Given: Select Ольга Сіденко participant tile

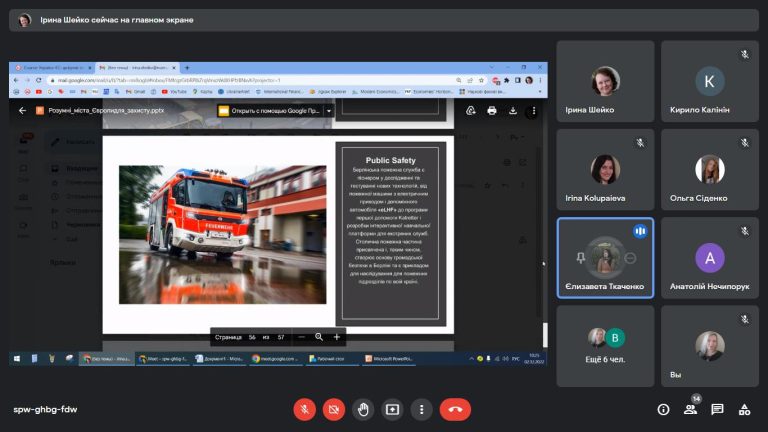Looking at the screenshot, I should pos(710,169).
